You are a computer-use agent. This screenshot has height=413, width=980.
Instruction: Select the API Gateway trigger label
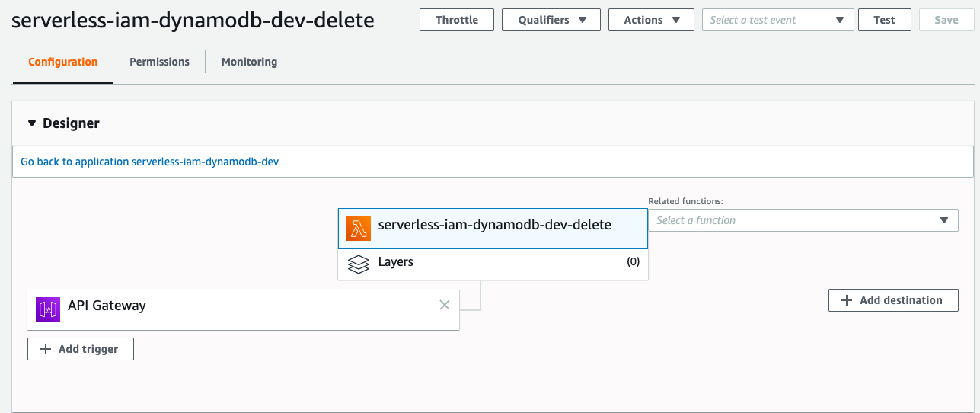(107, 306)
